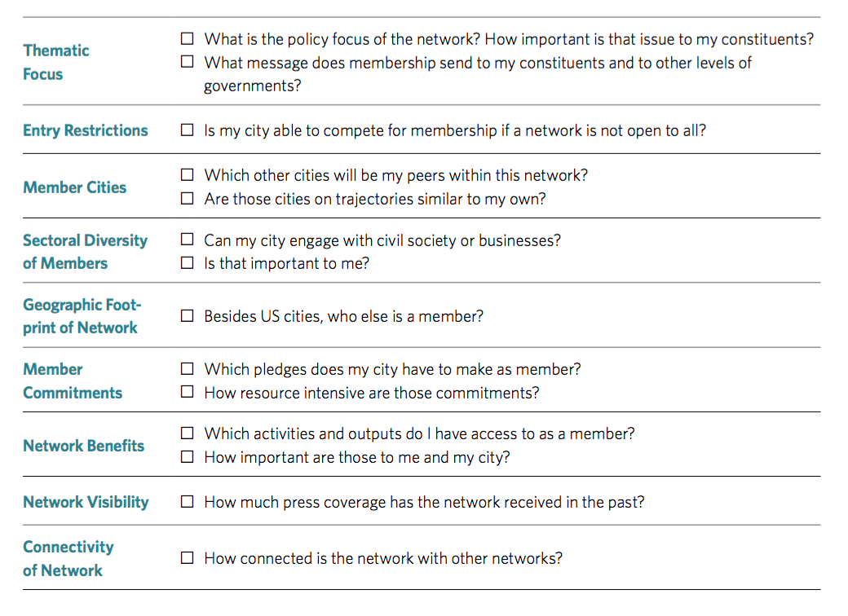Select the Network Visibility heading
The image size is (848, 616).
[x=86, y=502]
